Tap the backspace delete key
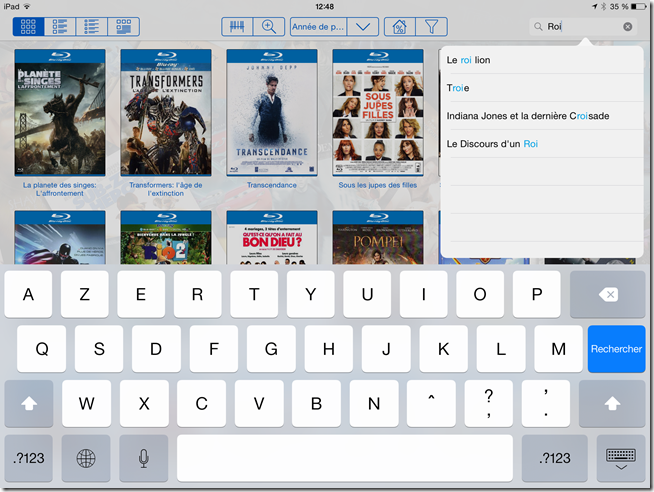 pyautogui.click(x=608, y=294)
